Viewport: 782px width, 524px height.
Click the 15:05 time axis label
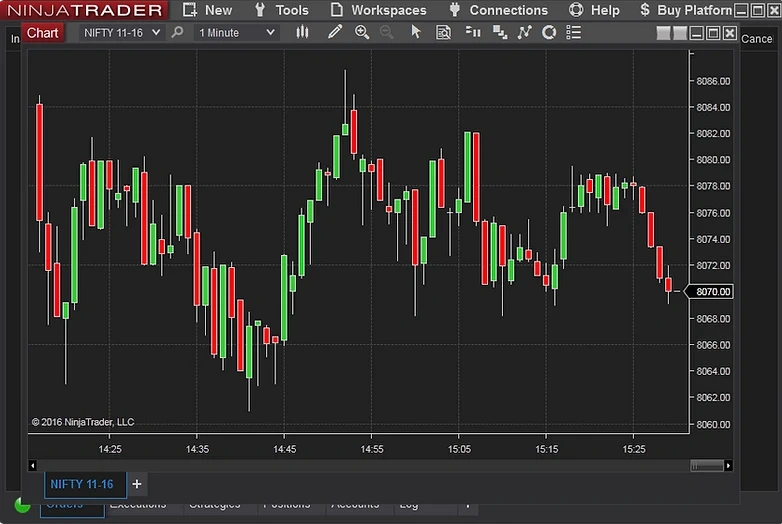459,449
